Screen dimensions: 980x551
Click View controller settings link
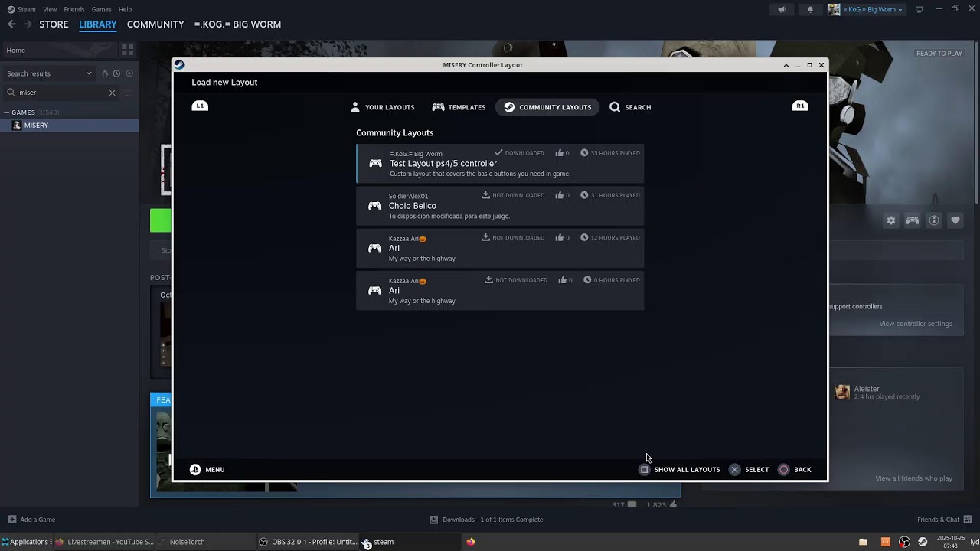pos(916,324)
